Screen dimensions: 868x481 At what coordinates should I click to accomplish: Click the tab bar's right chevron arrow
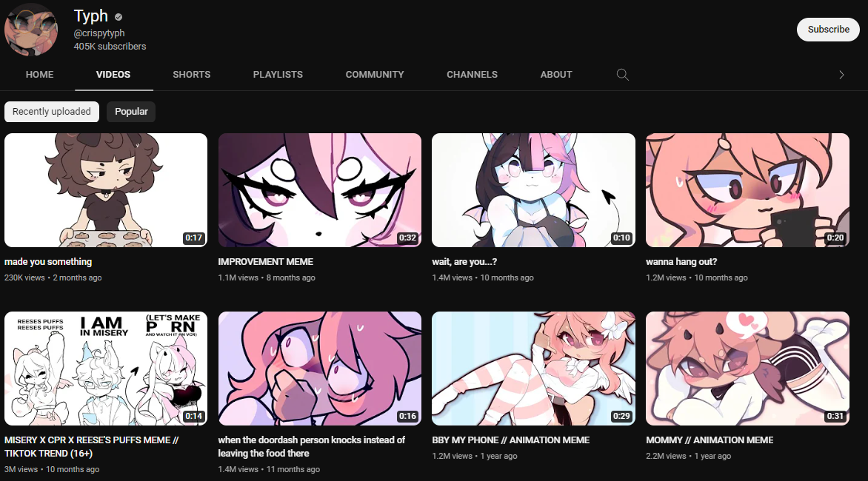pyautogui.click(x=841, y=75)
